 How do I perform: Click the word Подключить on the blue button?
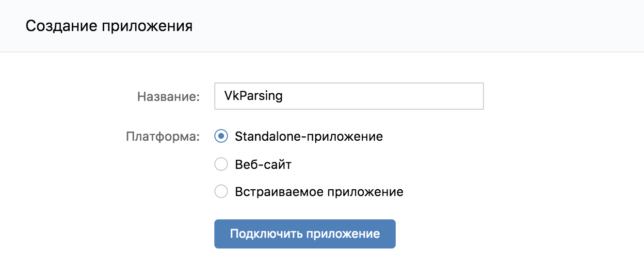point(266,234)
